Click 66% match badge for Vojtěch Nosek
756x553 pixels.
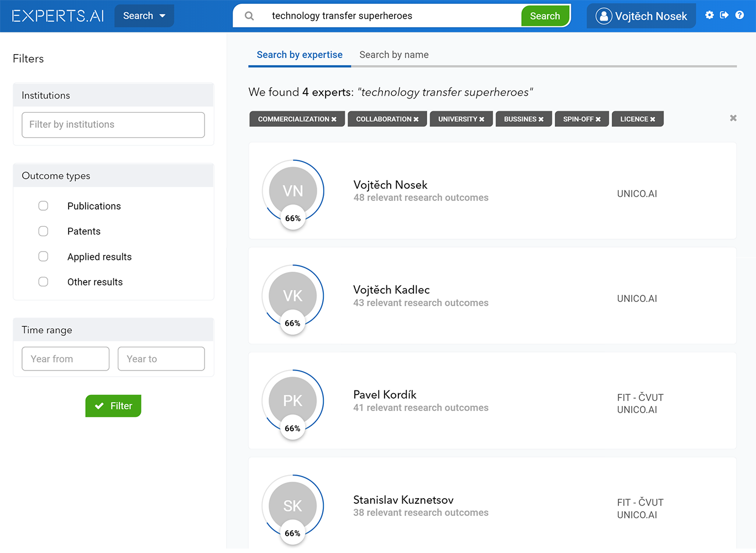pos(293,218)
